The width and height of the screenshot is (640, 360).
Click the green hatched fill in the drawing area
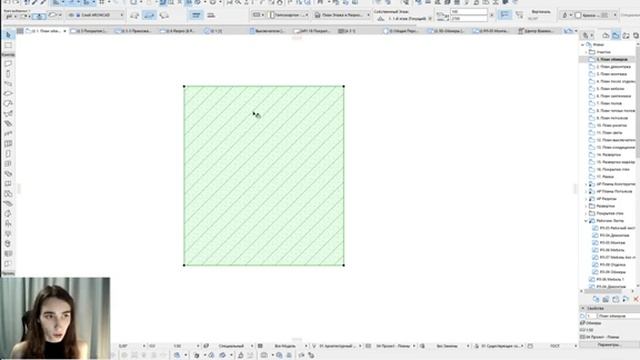point(264,176)
